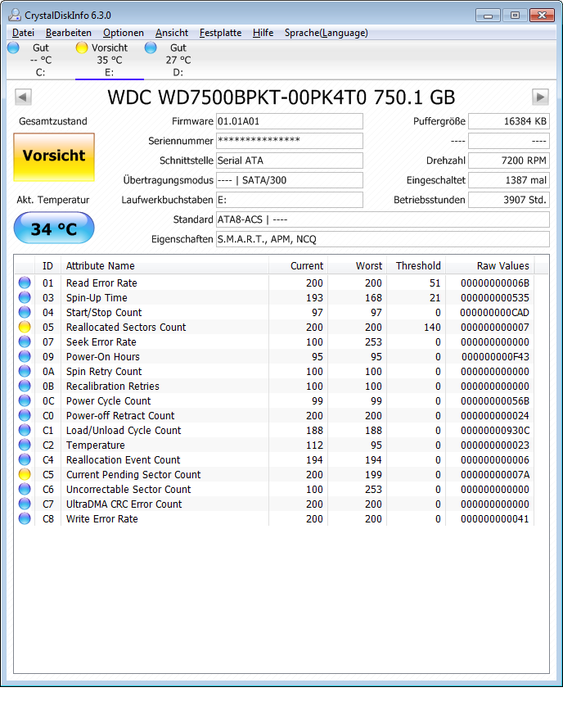Click the Übertragungsmodus field SATA/300
Viewport: 563px width, 728px height.
(290, 180)
